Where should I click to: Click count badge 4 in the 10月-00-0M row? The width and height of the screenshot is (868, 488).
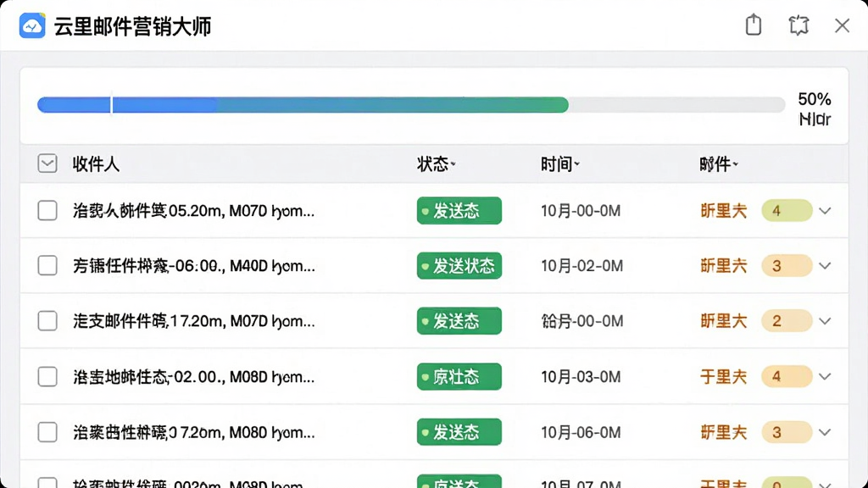(x=787, y=211)
